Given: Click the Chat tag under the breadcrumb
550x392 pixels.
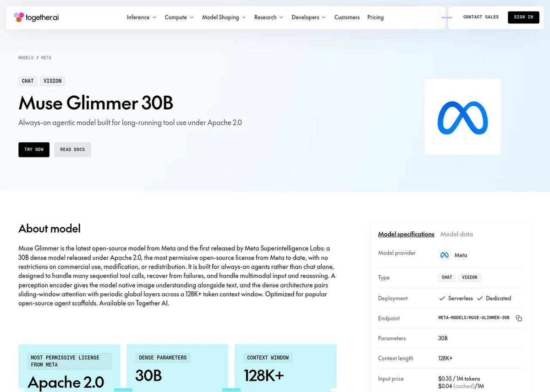Looking at the screenshot, I should (x=28, y=81).
